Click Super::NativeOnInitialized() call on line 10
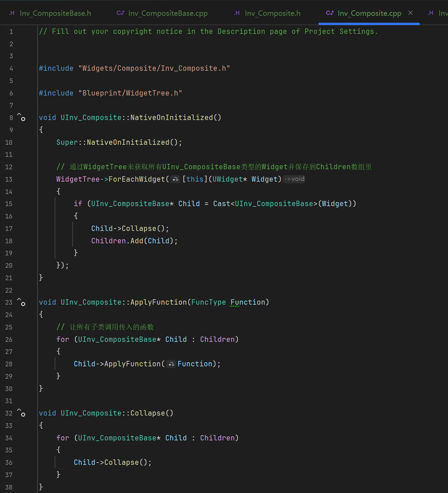Viewport: 448px width, 493px height. [x=119, y=142]
